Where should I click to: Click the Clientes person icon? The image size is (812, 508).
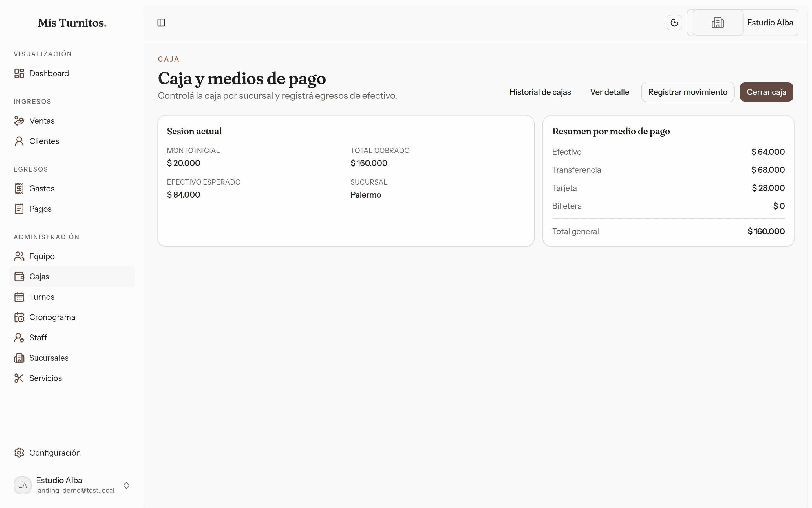pyautogui.click(x=19, y=141)
